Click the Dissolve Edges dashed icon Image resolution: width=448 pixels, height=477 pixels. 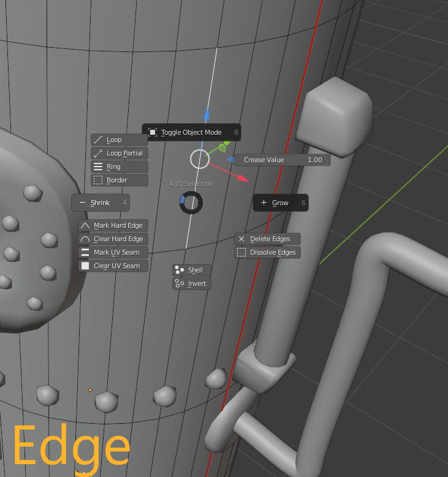(241, 252)
